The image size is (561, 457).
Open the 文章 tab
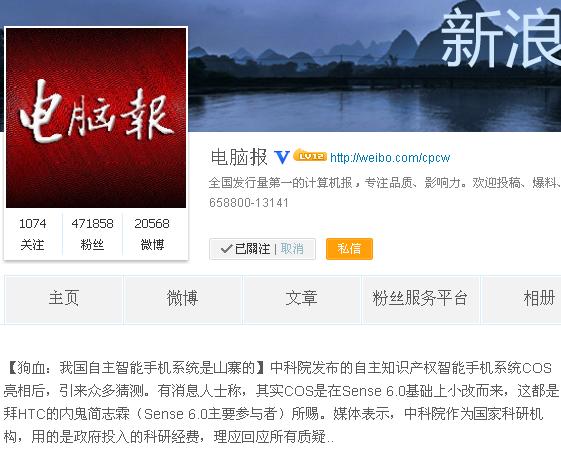click(x=302, y=300)
